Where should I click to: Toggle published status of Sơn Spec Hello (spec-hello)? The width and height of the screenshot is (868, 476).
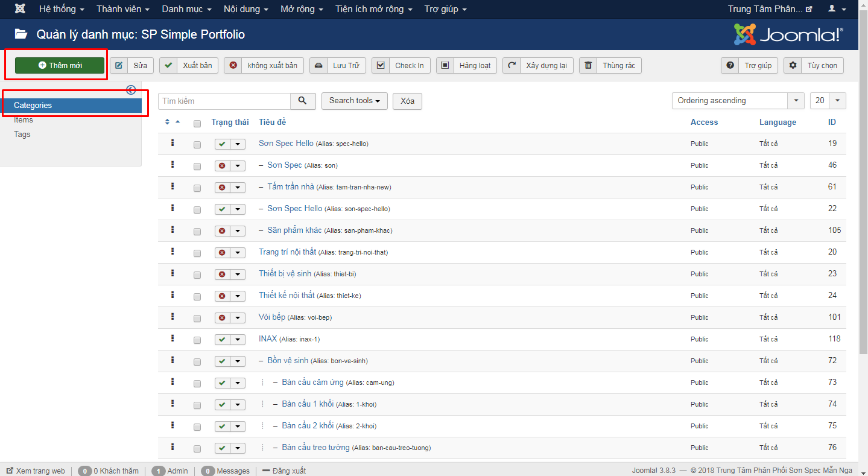tap(222, 144)
